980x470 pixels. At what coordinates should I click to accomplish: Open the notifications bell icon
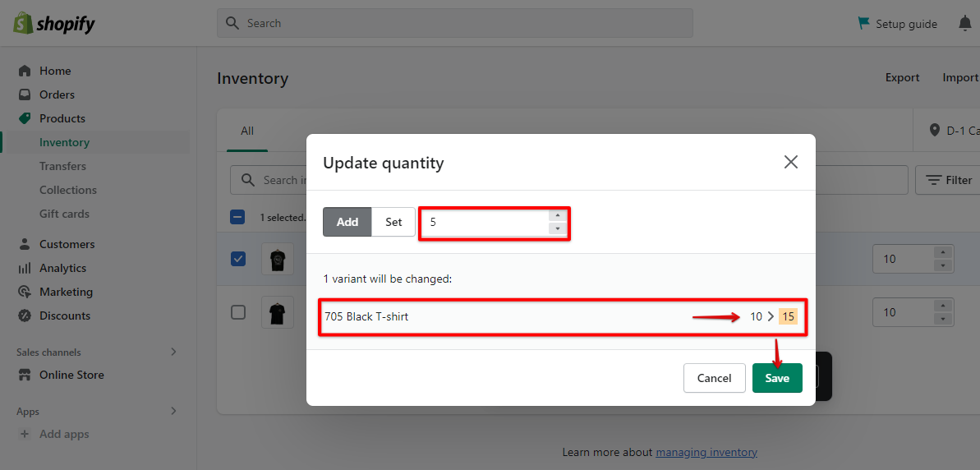pyautogui.click(x=965, y=24)
